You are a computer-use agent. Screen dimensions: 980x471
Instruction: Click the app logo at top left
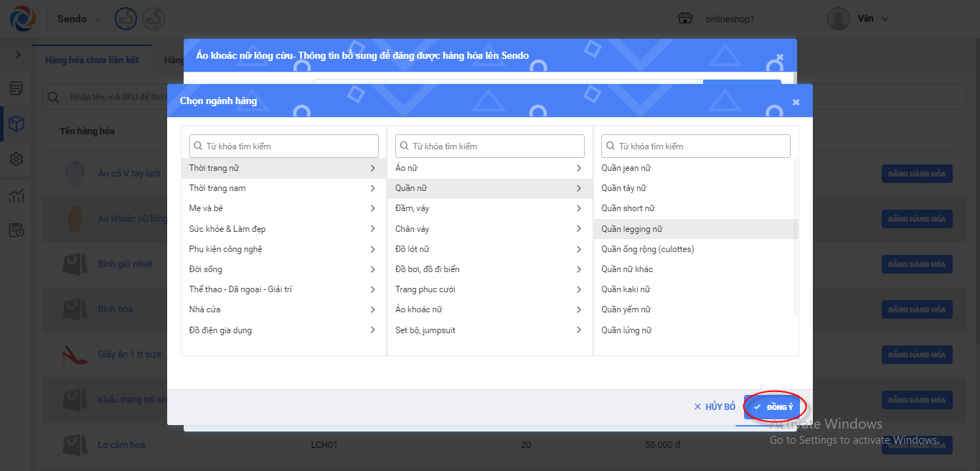pyautogui.click(x=22, y=19)
